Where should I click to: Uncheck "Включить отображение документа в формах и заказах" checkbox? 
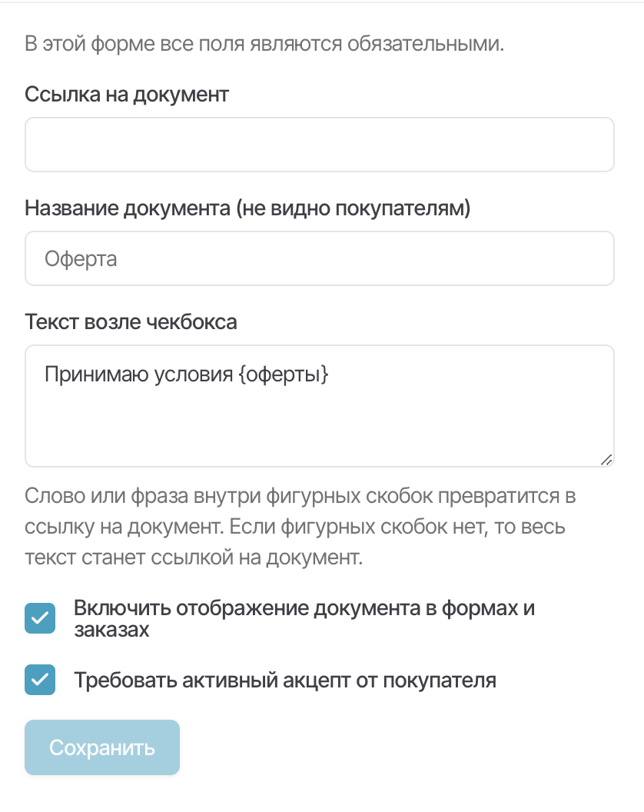(x=40, y=618)
